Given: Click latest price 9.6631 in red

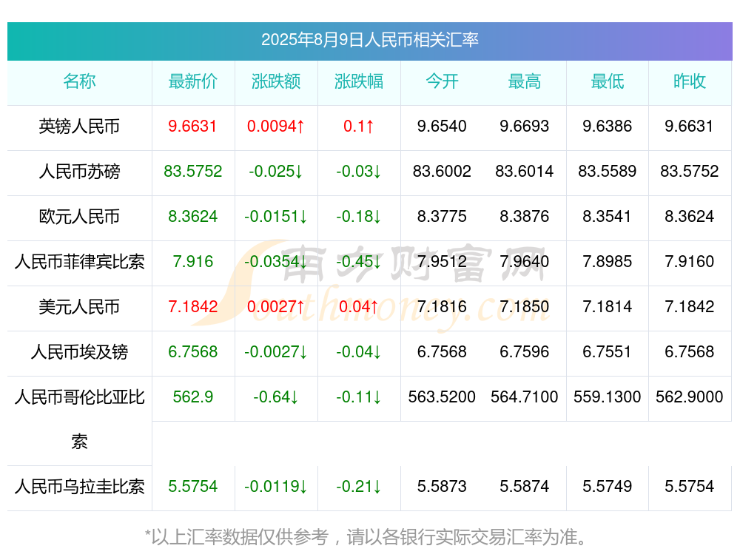Looking at the screenshot, I should click(192, 126).
